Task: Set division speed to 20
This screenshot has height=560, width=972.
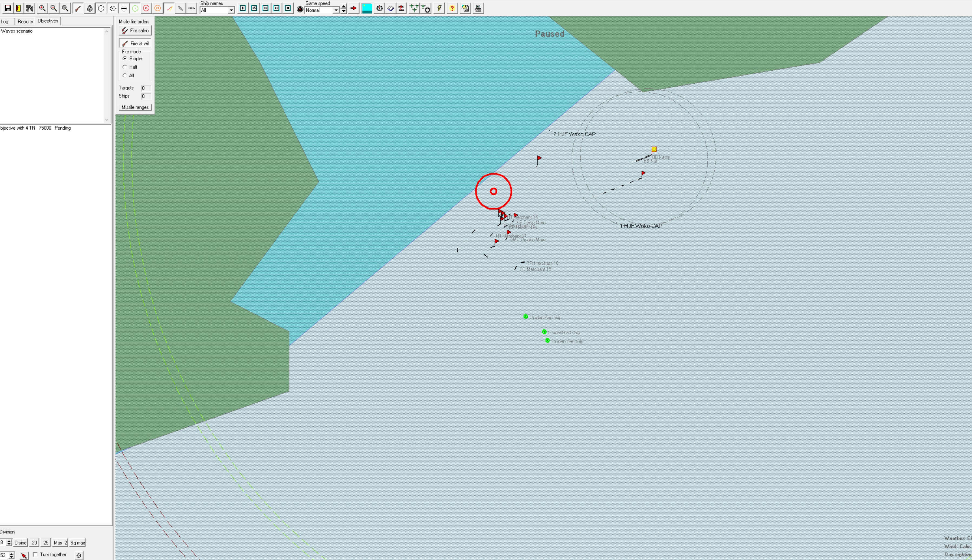Action: click(34, 543)
